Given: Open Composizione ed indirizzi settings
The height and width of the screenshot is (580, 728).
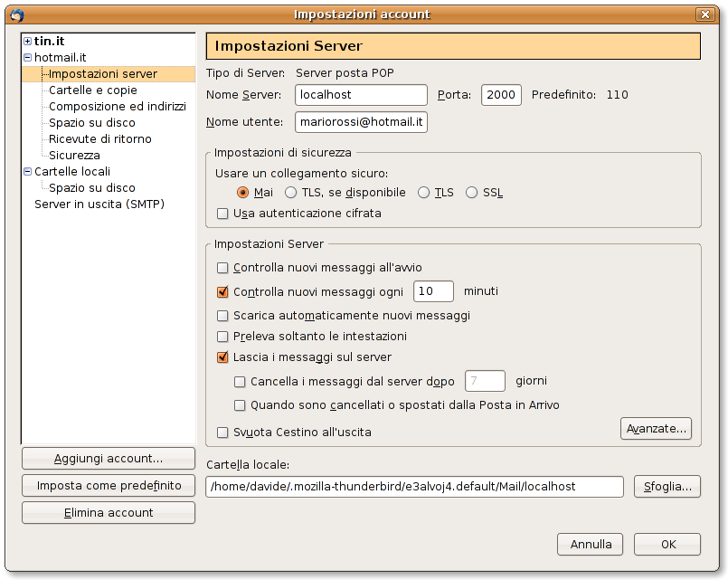Looking at the screenshot, I should click(x=117, y=107).
